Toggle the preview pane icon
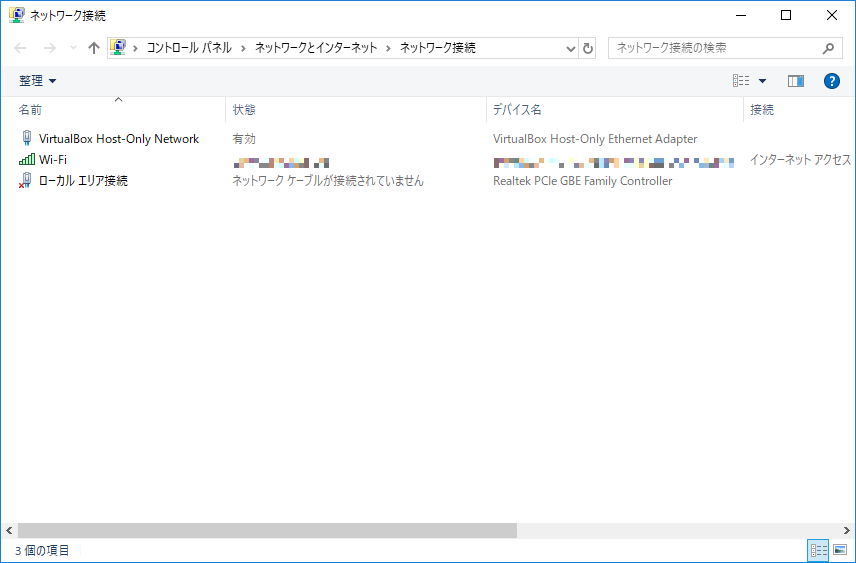Screen dimensions: 856x563 coord(796,81)
